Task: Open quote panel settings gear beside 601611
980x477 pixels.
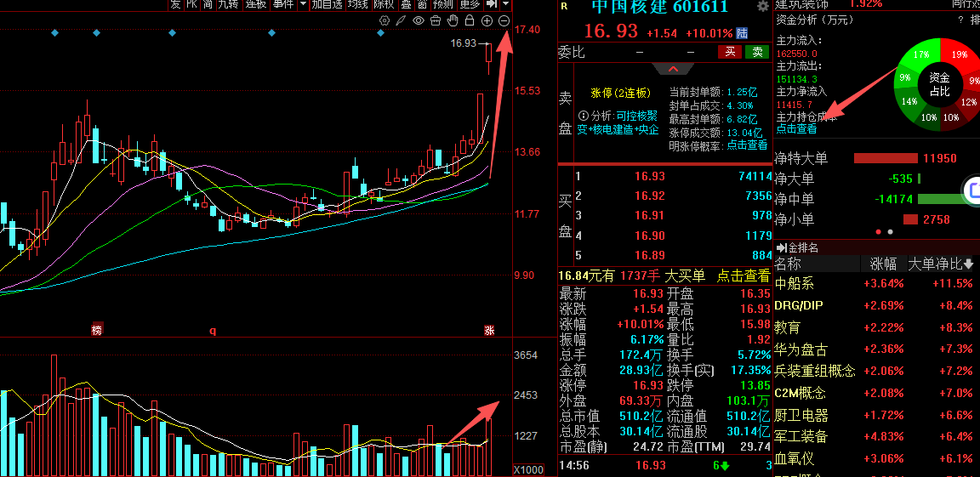Action: pyautogui.click(x=762, y=6)
